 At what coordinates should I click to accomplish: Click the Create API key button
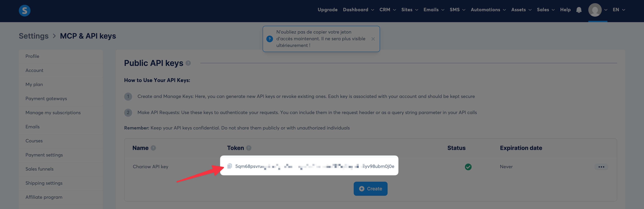pos(370,189)
